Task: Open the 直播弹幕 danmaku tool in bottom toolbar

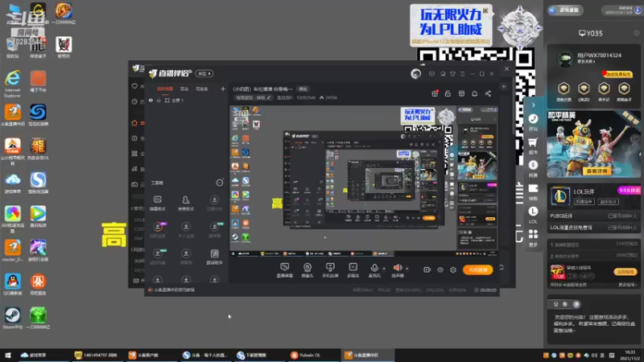Action: (284, 270)
